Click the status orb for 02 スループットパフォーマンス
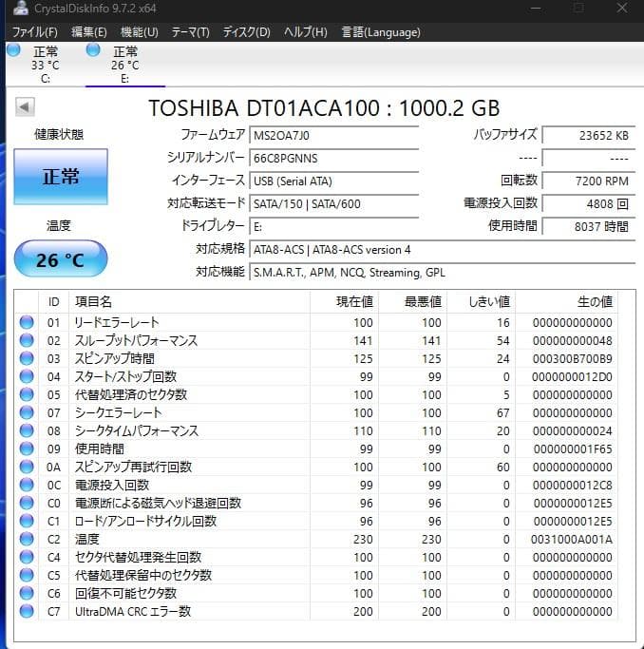The image size is (644, 649). coord(27,340)
